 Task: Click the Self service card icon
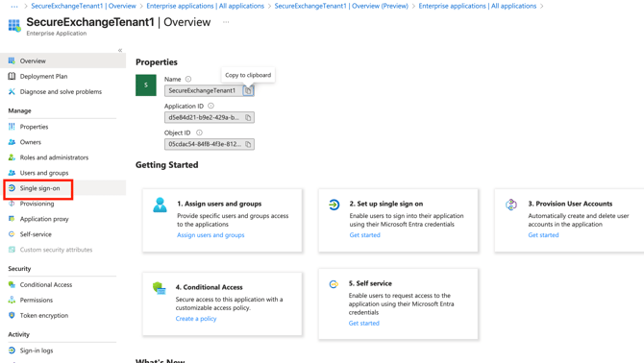tap(334, 284)
